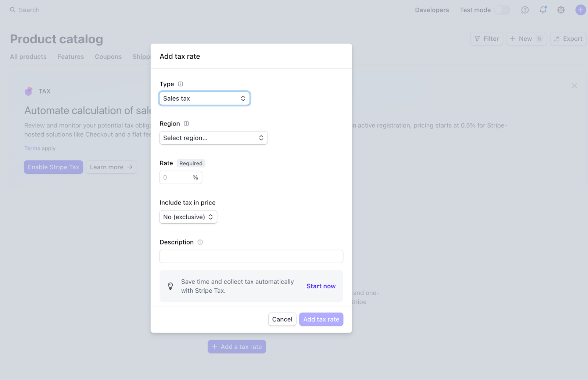This screenshot has width=588, height=380.
Task: Click the info icon next to Type
Action: coord(180,84)
